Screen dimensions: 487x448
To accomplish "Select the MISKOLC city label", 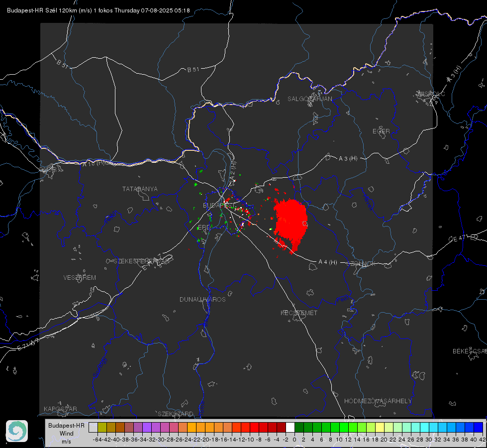I will (431, 94).
